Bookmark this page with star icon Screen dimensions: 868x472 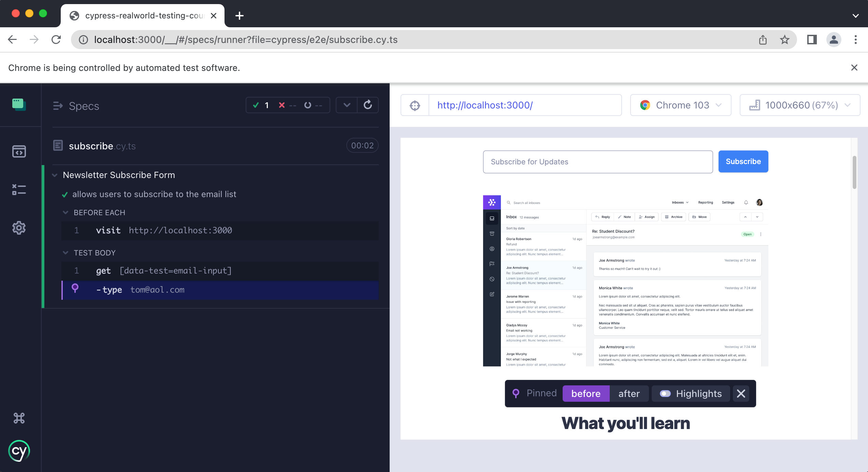point(785,40)
